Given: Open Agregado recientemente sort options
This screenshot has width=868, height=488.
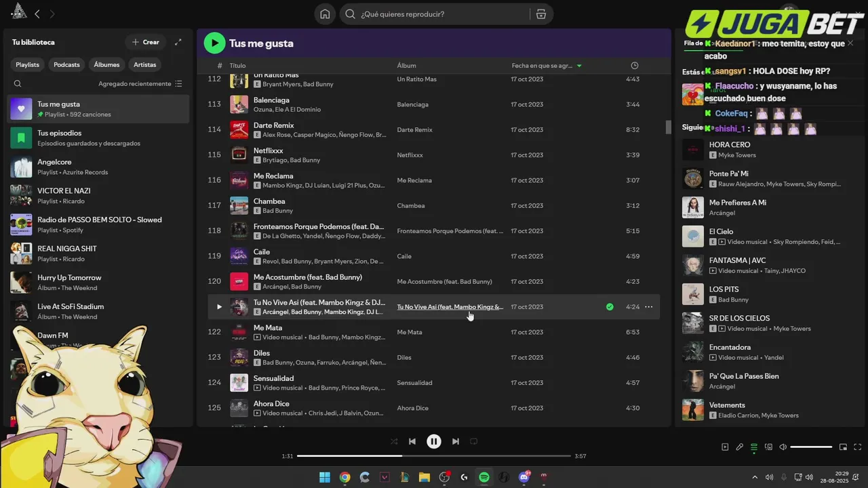Looking at the screenshot, I should click(x=140, y=84).
